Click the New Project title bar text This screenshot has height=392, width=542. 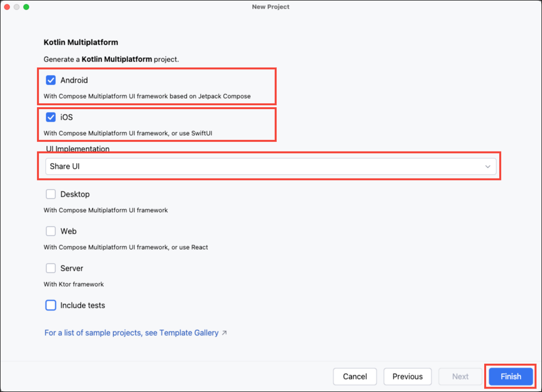point(271,7)
